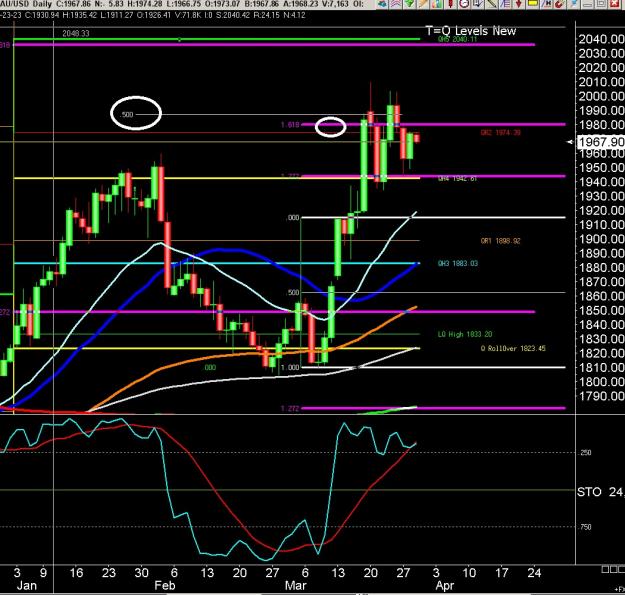Click the AU/USD Daily quote header line
Viewport: 625px width, 595px height.
click(182, 4)
